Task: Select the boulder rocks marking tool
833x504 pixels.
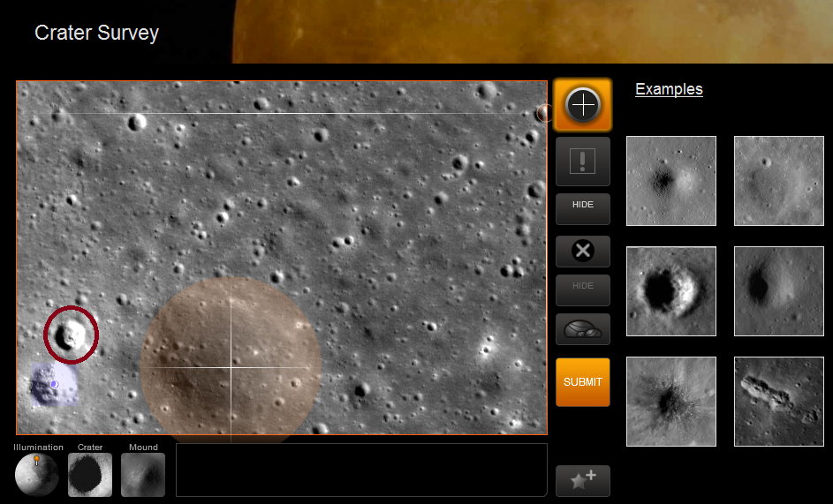Action: pos(582,329)
